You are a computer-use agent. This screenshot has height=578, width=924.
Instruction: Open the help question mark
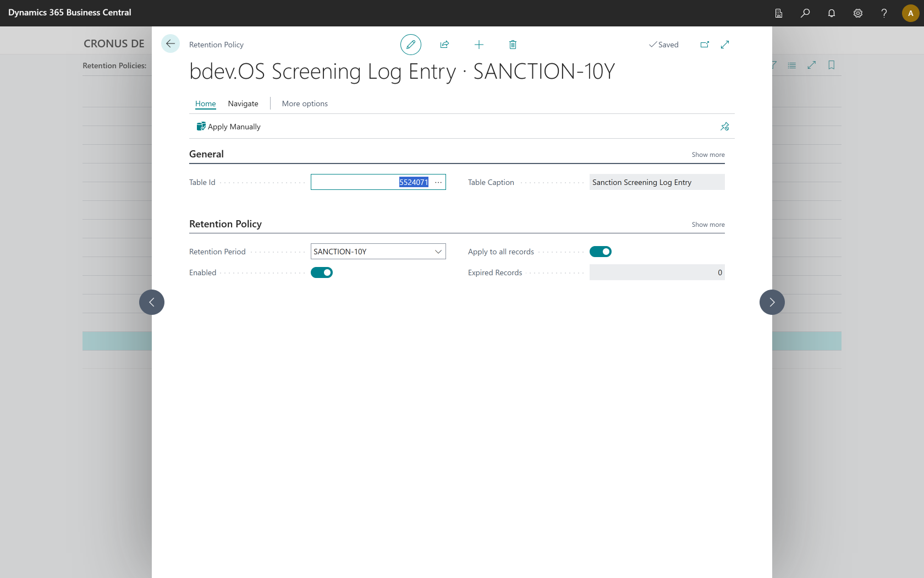[884, 13]
